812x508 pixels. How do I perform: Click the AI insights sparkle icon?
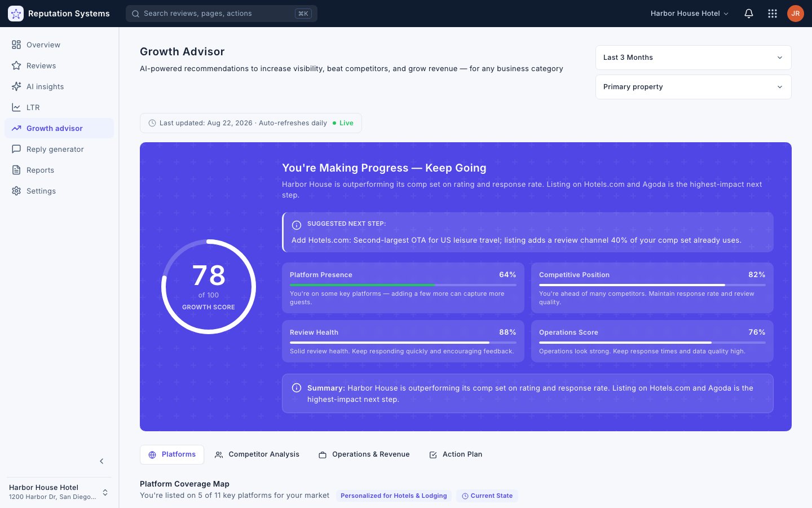click(x=16, y=86)
